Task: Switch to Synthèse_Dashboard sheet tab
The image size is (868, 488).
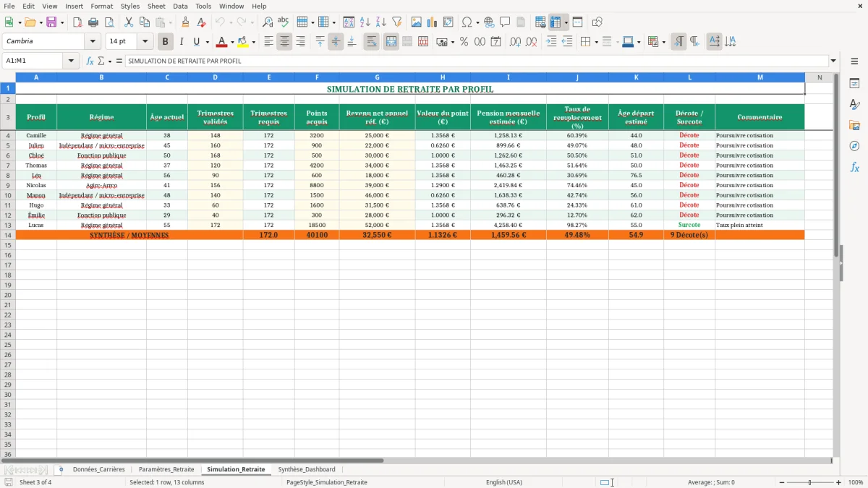Action: [307, 469]
